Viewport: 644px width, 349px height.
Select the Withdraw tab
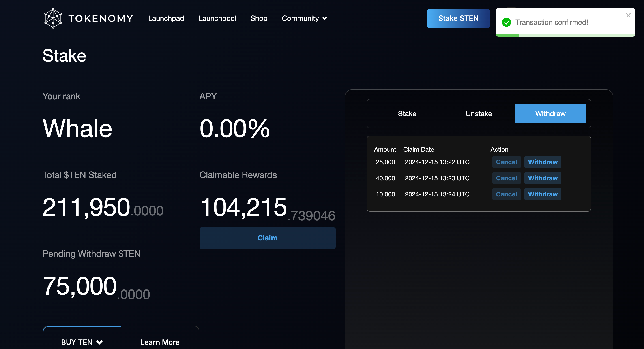pyautogui.click(x=550, y=114)
